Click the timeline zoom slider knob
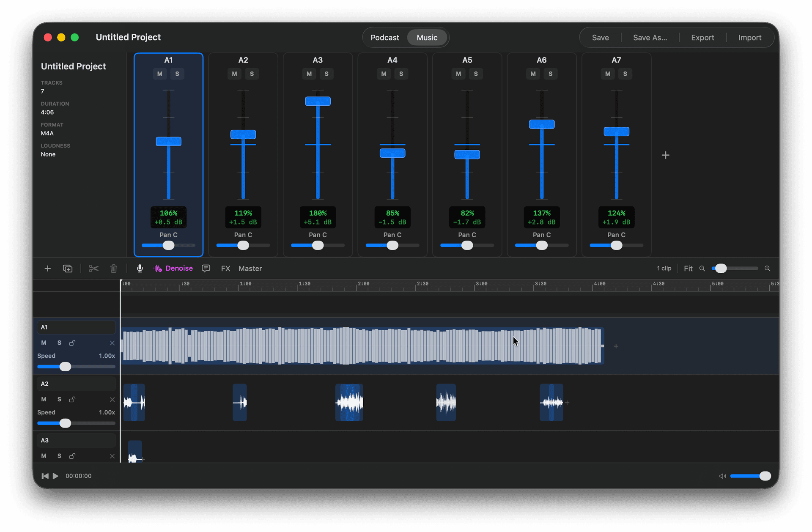The height and width of the screenshot is (532, 812). pyautogui.click(x=721, y=269)
